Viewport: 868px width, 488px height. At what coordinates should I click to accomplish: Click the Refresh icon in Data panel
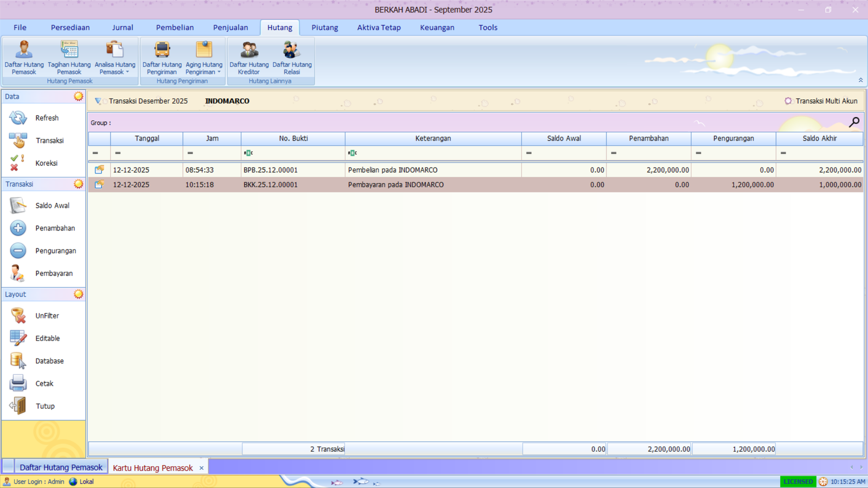18,118
